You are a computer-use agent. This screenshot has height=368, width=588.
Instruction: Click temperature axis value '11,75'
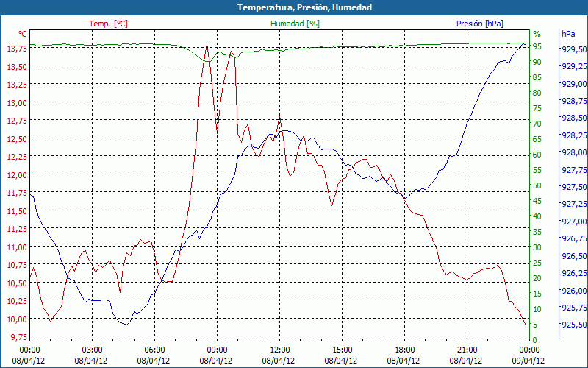pyautogui.click(x=17, y=193)
